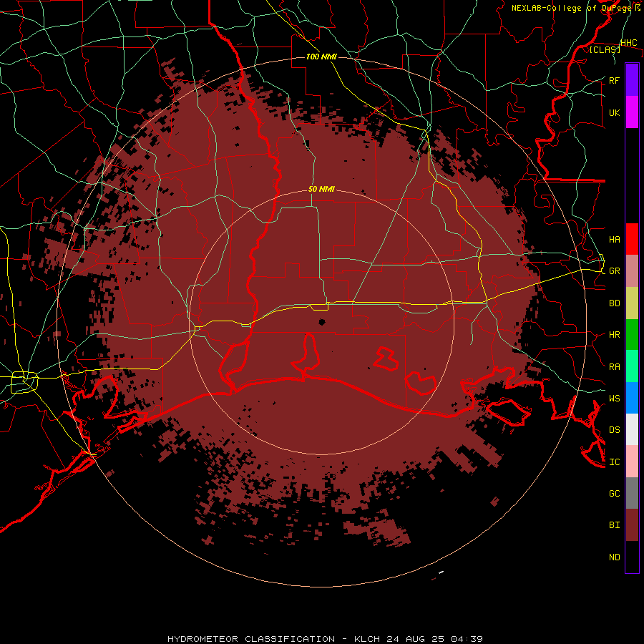Screen dimensions: 644x644
Task: Click the GC gray legend swatch
Action: coord(632,493)
